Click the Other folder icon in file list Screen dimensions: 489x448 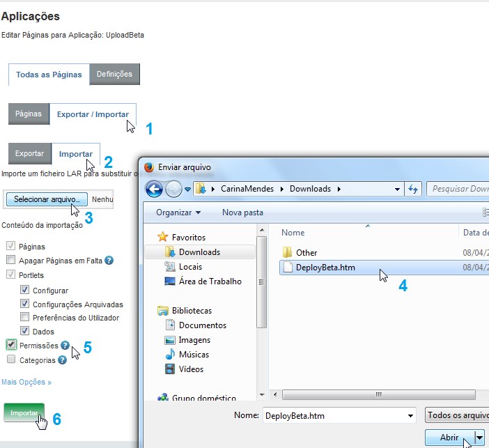287,252
